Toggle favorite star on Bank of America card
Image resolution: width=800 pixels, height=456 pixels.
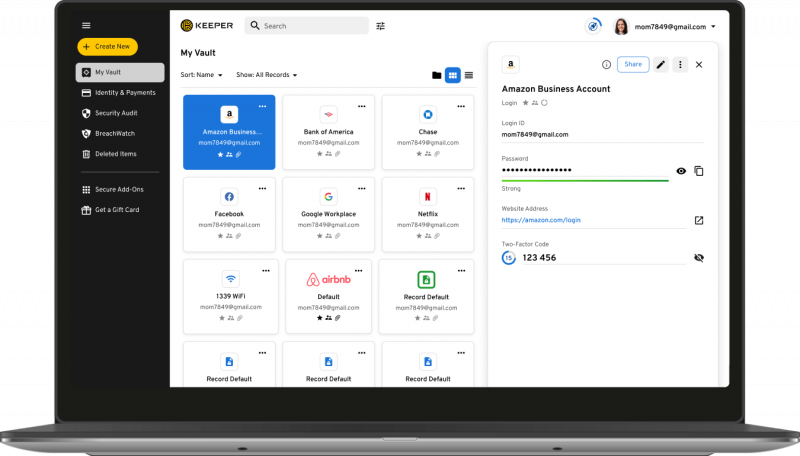(x=319, y=154)
